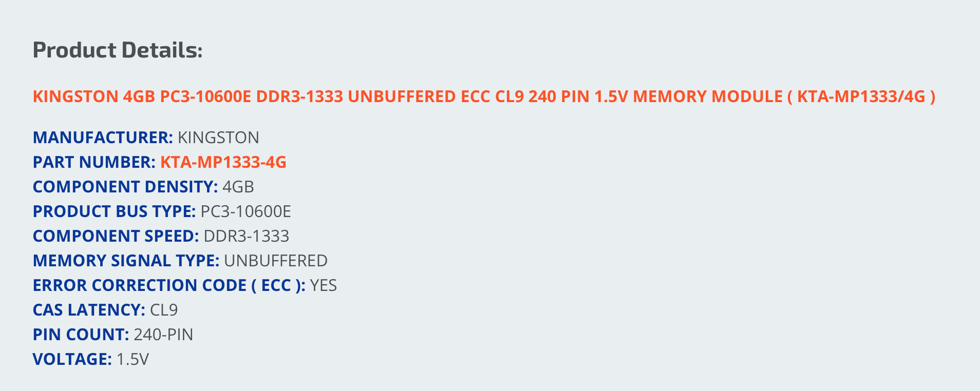Click the KINGSTON value beside MANUFACTURER
Screen dimensions: 980x391
click(x=218, y=138)
